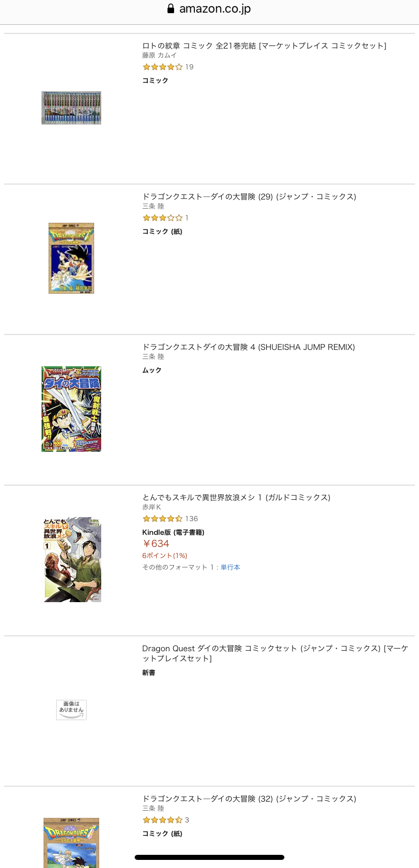Image resolution: width=419 pixels, height=868 pixels.
Task: Click the lock icon beside amazon.co.jp
Action: [171, 9]
